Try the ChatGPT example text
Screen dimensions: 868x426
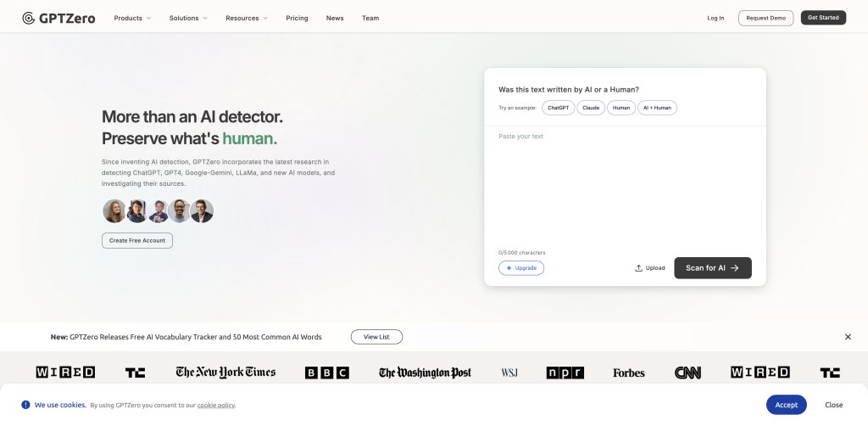pyautogui.click(x=558, y=108)
